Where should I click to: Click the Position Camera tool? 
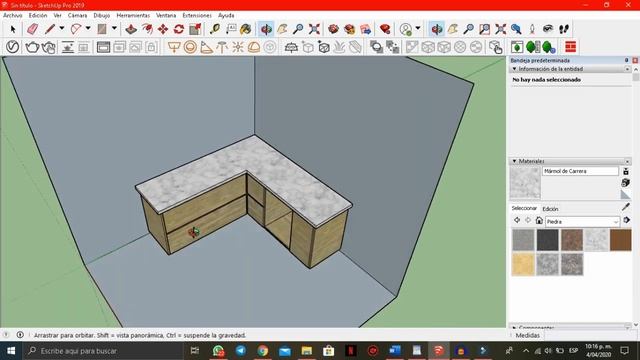[x=532, y=29]
